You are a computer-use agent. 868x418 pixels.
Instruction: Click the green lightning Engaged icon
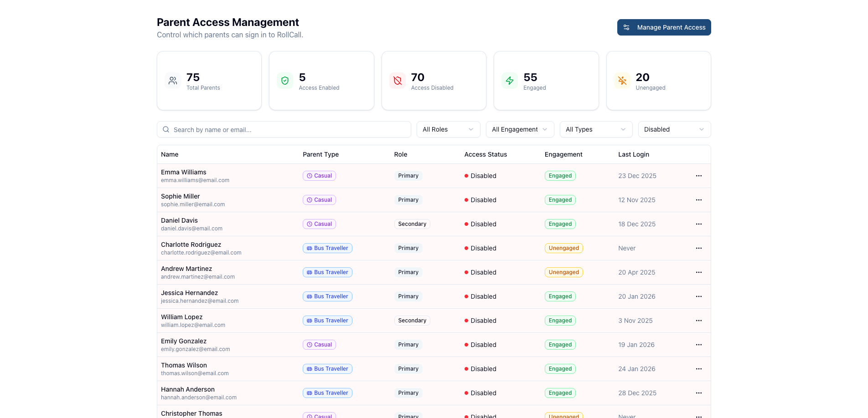(x=510, y=81)
